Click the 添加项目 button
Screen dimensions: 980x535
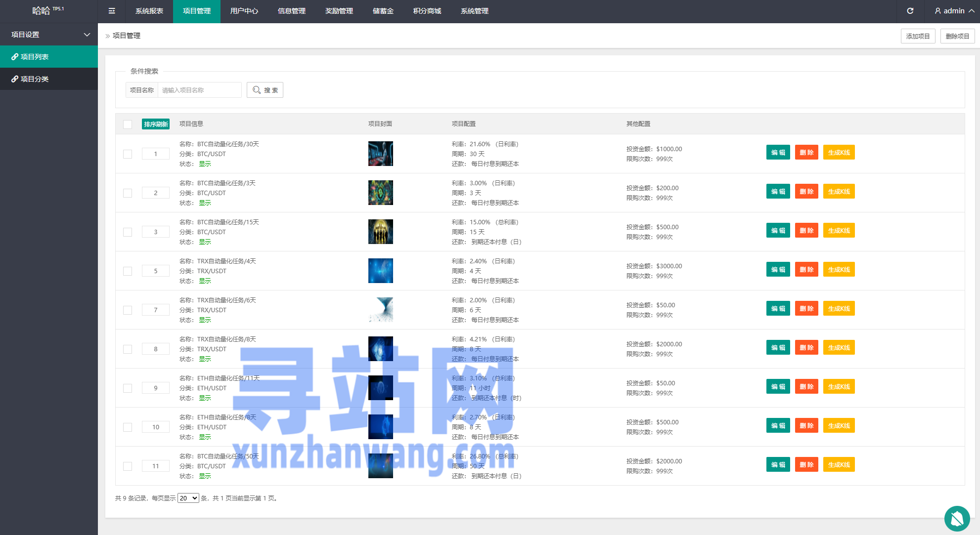tap(918, 36)
